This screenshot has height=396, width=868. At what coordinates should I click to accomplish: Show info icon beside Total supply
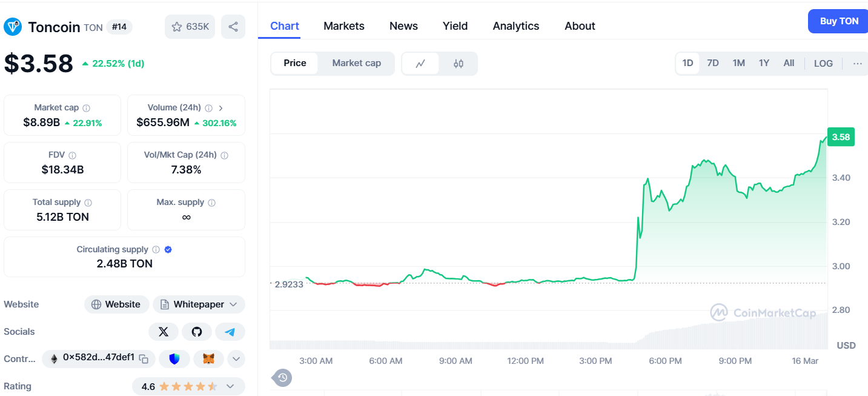pyautogui.click(x=88, y=203)
